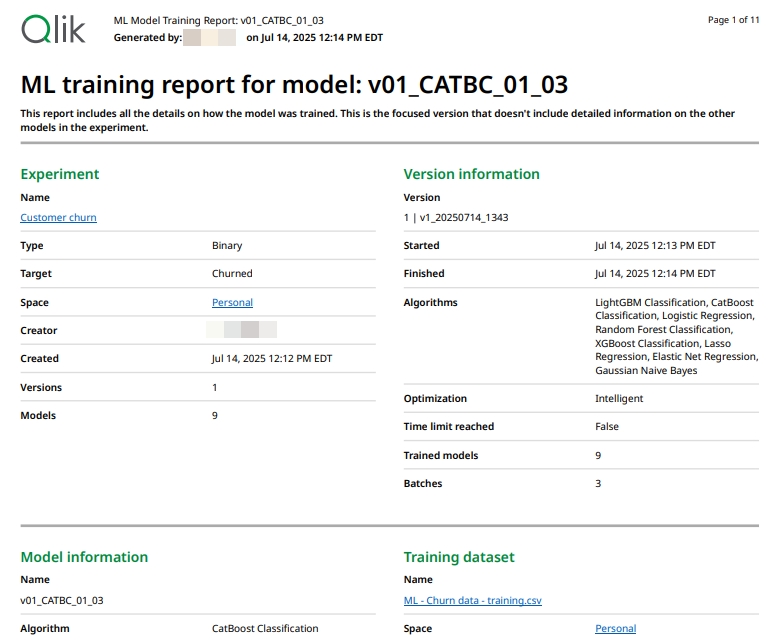
Task: Click the Intelligent optimization value
Action: tap(619, 398)
